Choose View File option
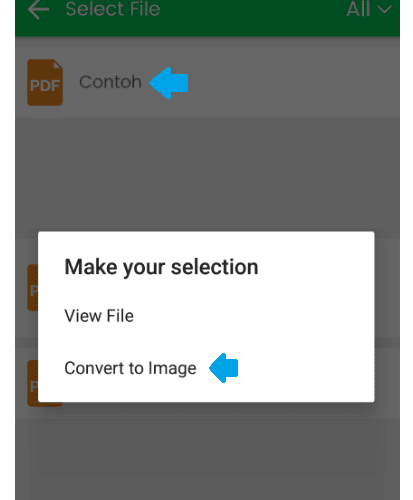Screen dimensions: 413x500 [99, 316]
